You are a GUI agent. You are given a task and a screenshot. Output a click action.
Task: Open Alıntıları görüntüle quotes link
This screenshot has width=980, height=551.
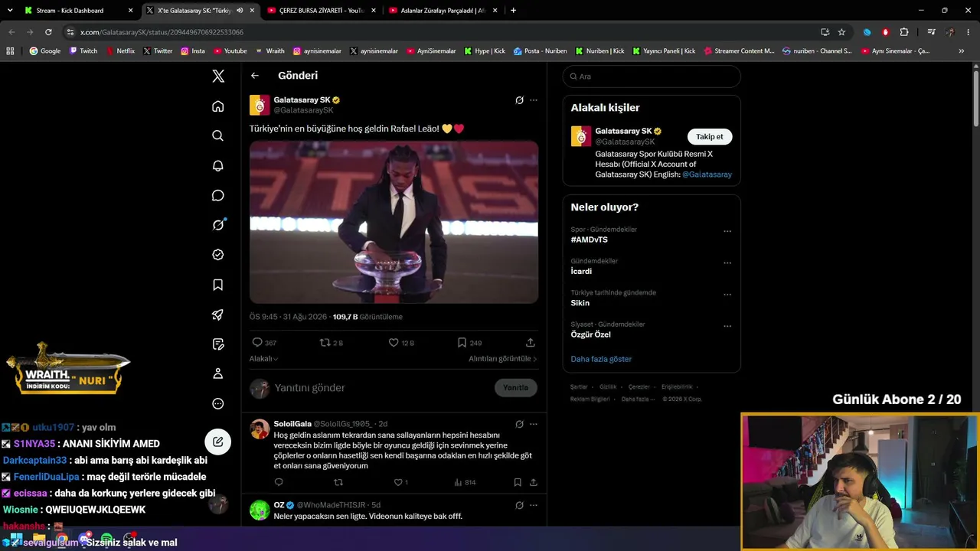tap(503, 359)
